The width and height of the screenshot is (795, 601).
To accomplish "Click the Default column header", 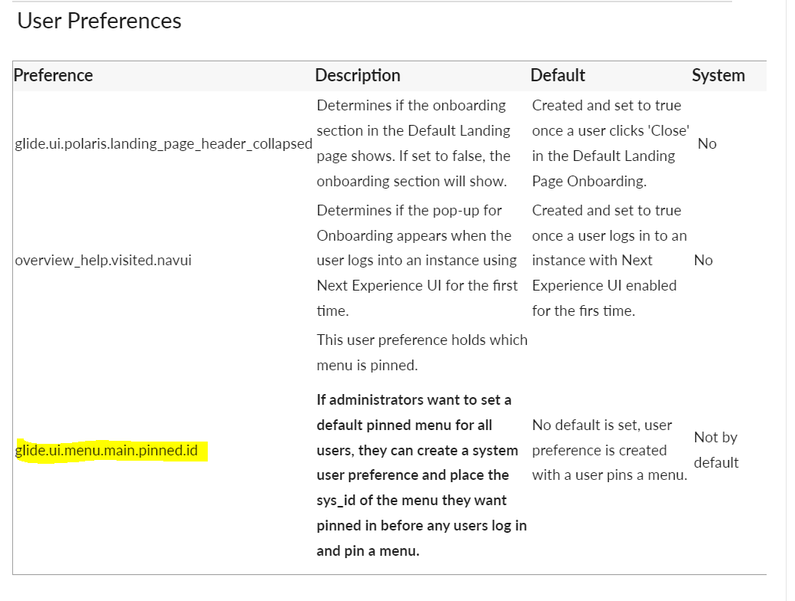I will (558, 76).
